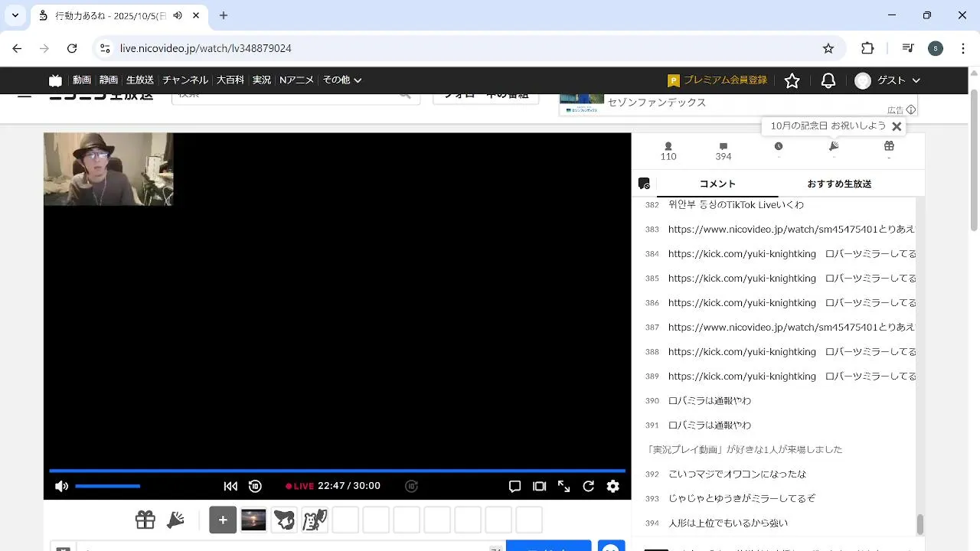This screenshot has width=980, height=551.
Task: Open player settings gear
Action: click(613, 486)
